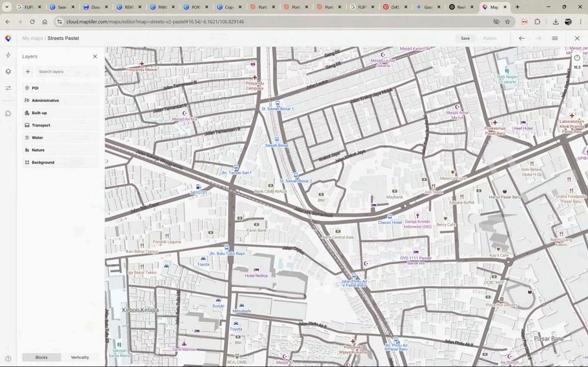Click the puzzle-piece icon in left sidebar
The width and height of the screenshot is (588, 367).
8,114
